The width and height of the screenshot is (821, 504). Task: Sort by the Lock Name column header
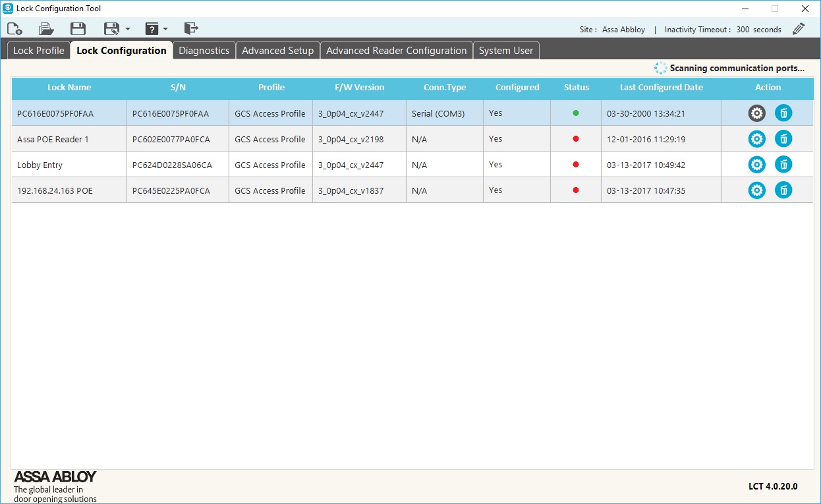pyautogui.click(x=69, y=87)
